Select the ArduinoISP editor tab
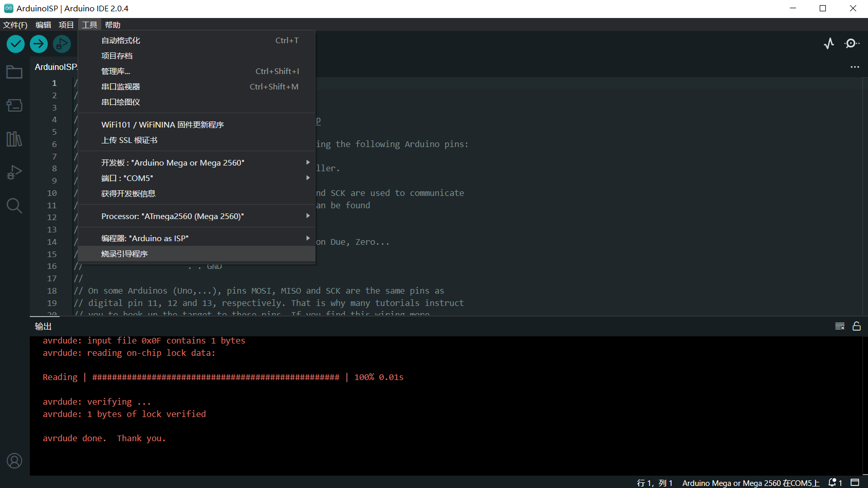 coord(56,67)
